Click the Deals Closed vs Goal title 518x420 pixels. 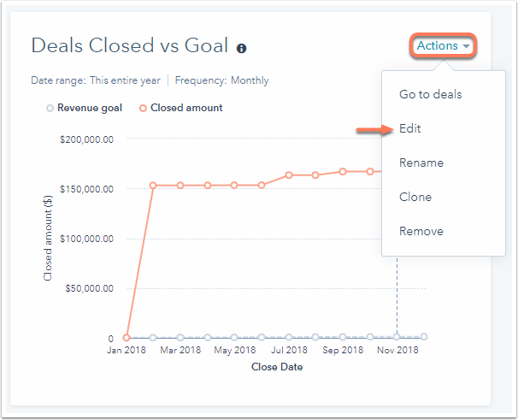pyautogui.click(x=130, y=46)
